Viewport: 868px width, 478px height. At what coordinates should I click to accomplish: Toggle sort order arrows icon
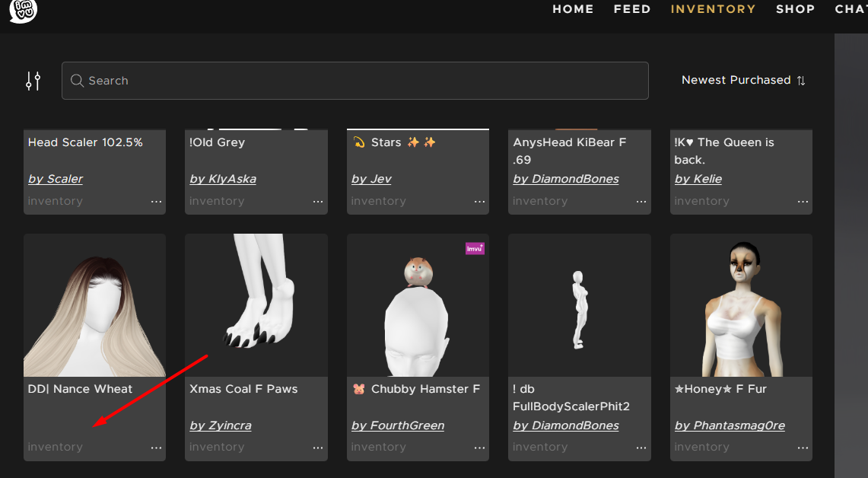(801, 81)
